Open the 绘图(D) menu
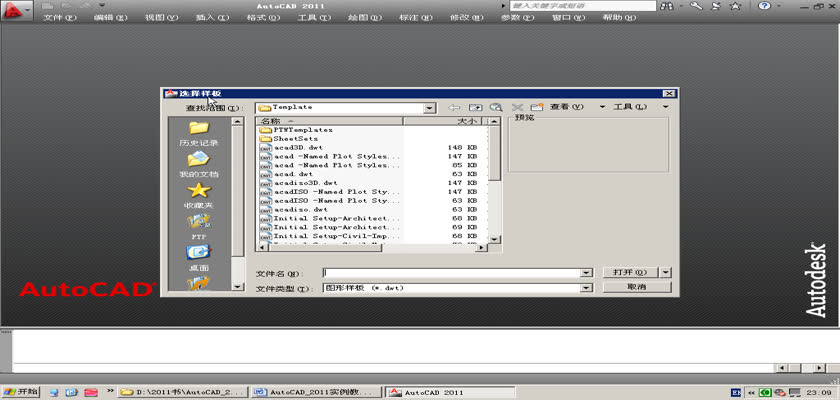This screenshot has width=840, height=400. pos(365,17)
